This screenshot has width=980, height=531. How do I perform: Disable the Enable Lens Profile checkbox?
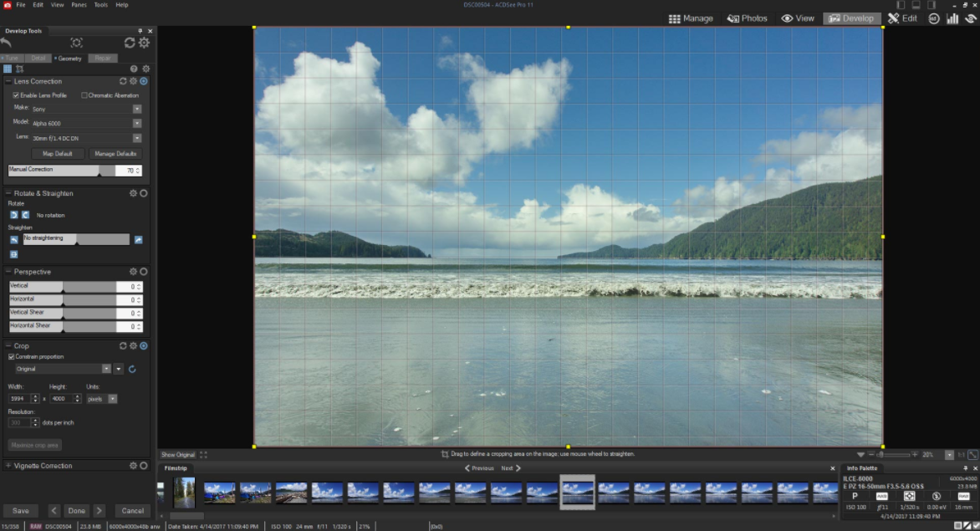tap(16, 95)
